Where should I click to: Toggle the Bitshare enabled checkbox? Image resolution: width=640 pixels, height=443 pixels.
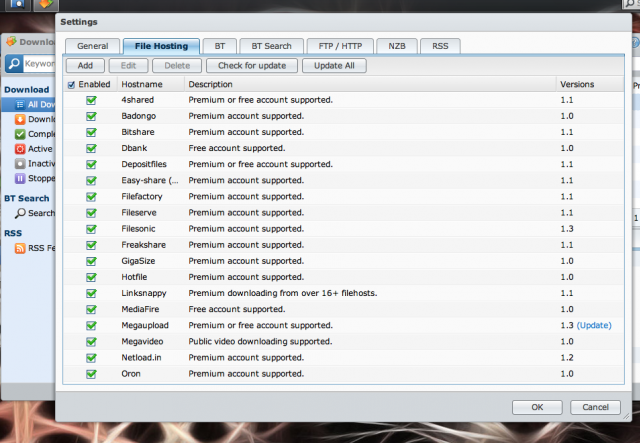click(91, 132)
